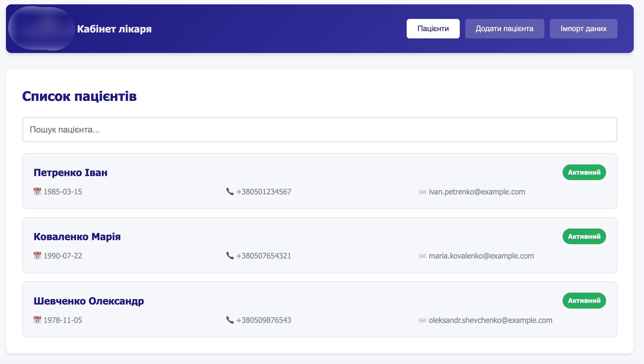The width and height of the screenshot is (644, 364).
Task: Click envelope icon beside maria.kovalenko@example.com
Action: coord(422,256)
